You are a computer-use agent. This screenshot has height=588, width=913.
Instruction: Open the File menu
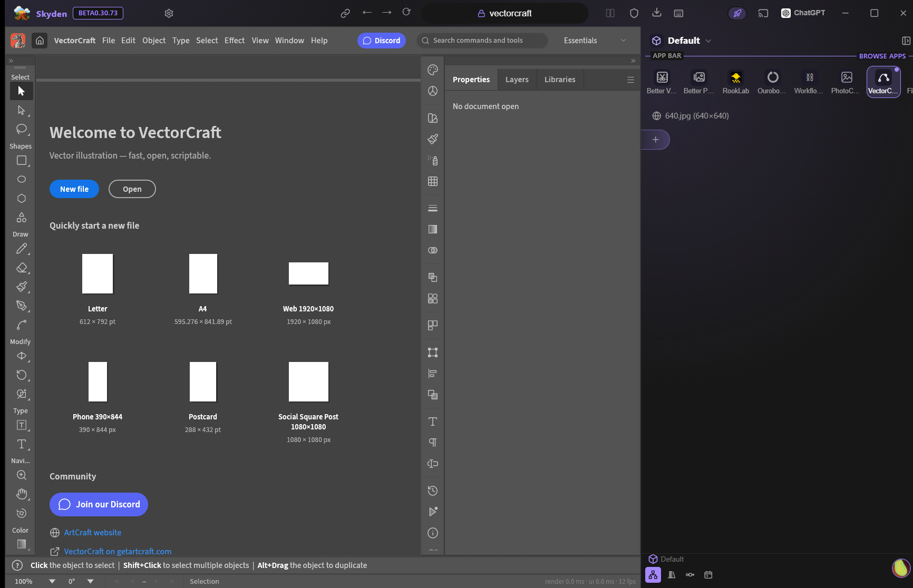pyautogui.click(x=109, y=41)
